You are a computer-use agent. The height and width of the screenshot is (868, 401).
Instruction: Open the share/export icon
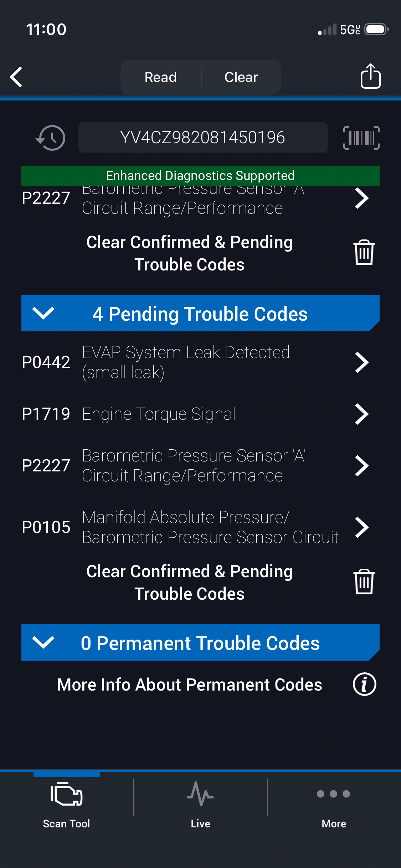point(370,76)
